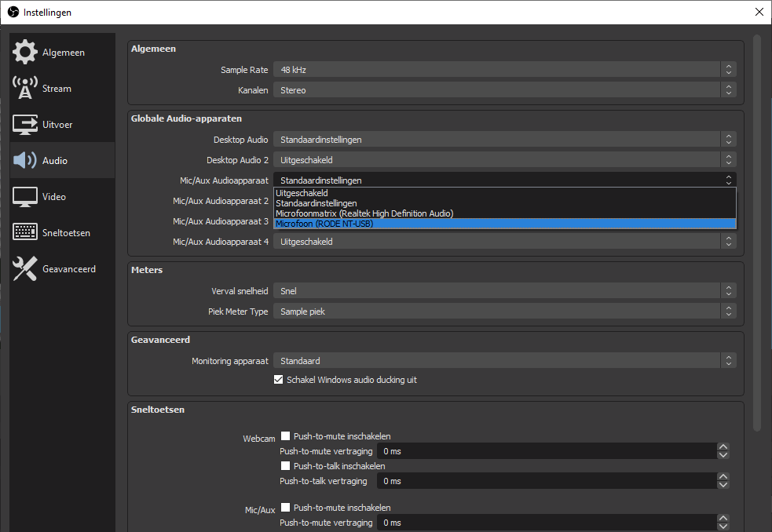Increase Push-to-mute vertraging with the up arrow
Screen dimensions: 772x532
pyautogui.click(x=723, y=447)
